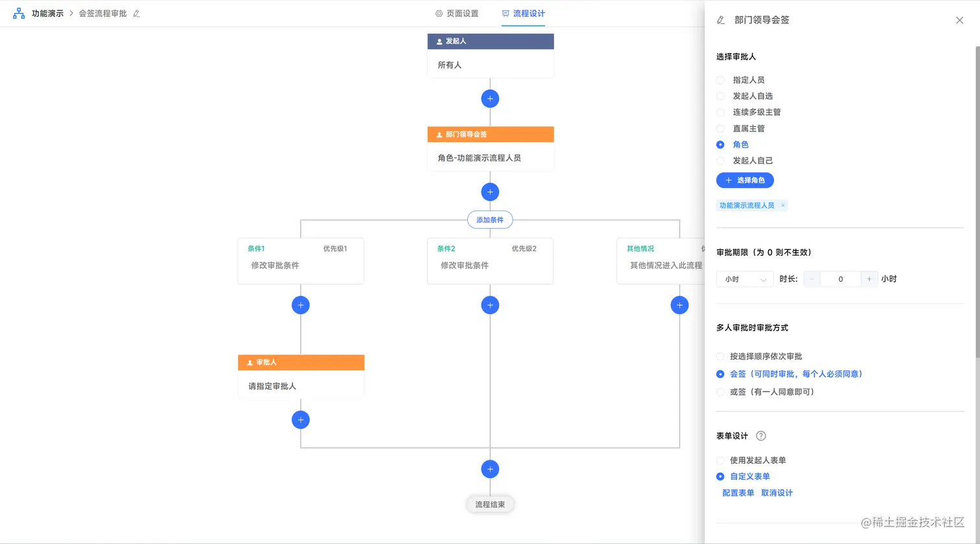Open the 表单设计 help question icon
The height and width of the screenshot is (544, 980).
761,436
